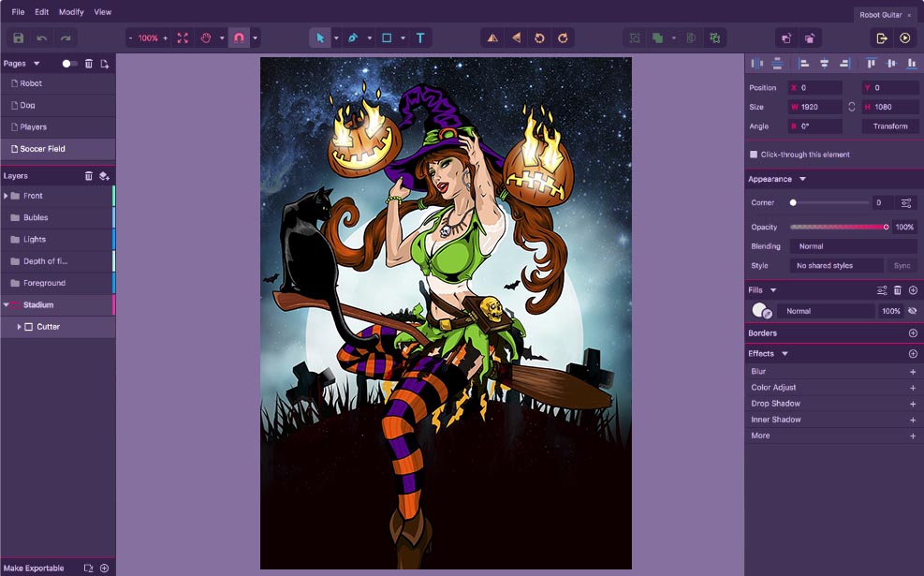This screenshot has height=576, width=924.
Task: Align the selection to left edge
Action: click(x=803, y=64)
